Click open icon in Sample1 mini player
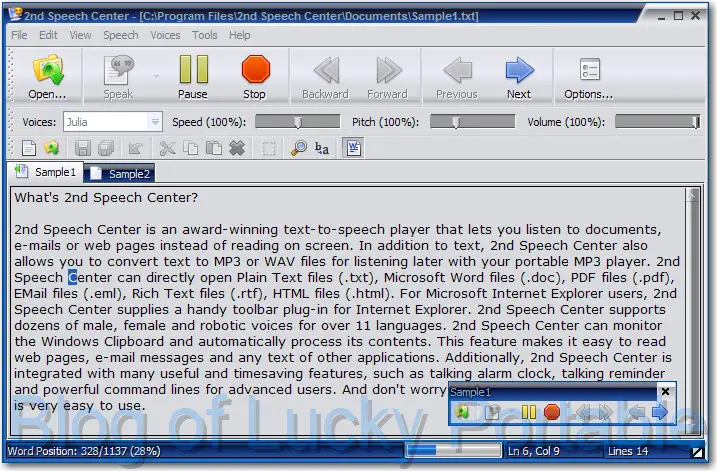 click(462, 412)
